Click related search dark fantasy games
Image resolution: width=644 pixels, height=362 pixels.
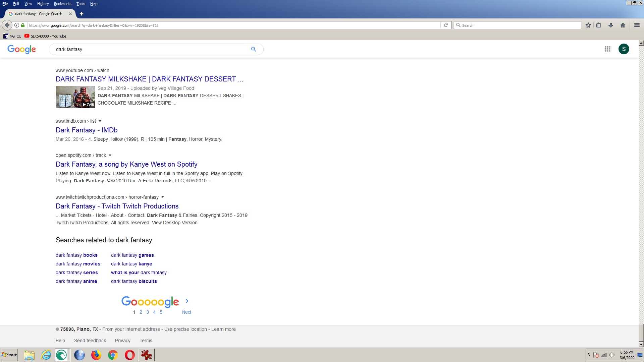pyautogui.click(x=132, y=255)
